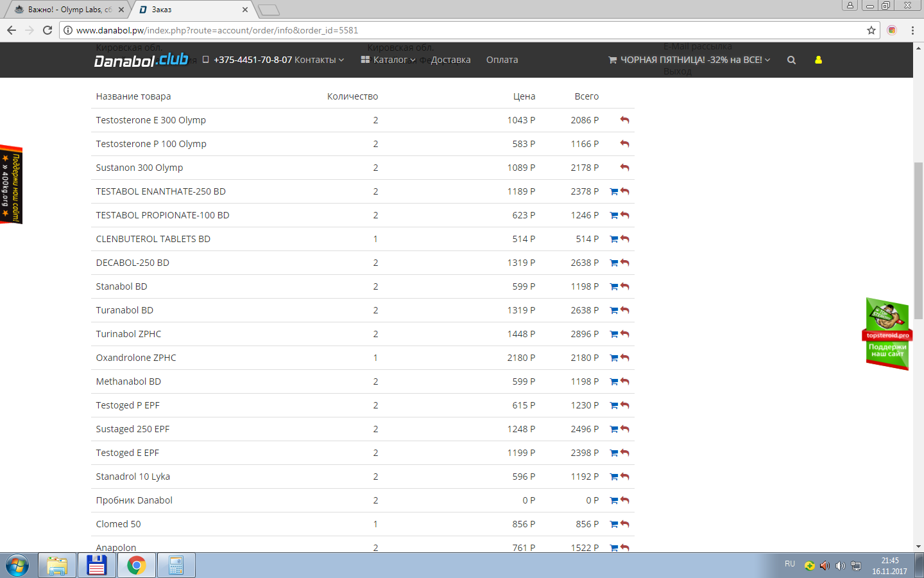Image resolution: width=924 pixels, height=578 pixels.
Task: Click the address bar URL
Action: [217, 30]
